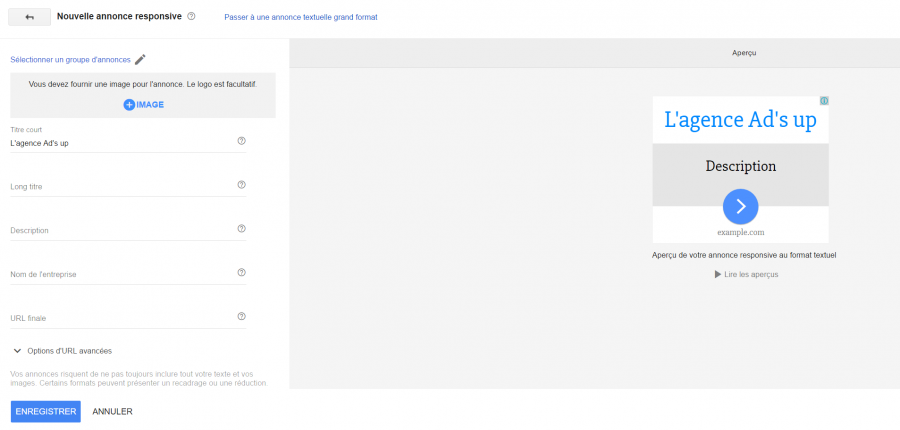900x430 pixels.
Task: Click pencil icon to edit ad group
Action: 140,59
